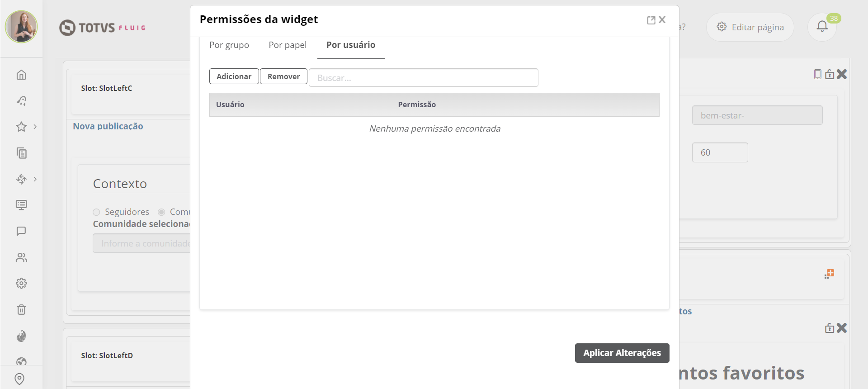
Task: Close the Permissões da widget dialog
Action: pos(662,20)
